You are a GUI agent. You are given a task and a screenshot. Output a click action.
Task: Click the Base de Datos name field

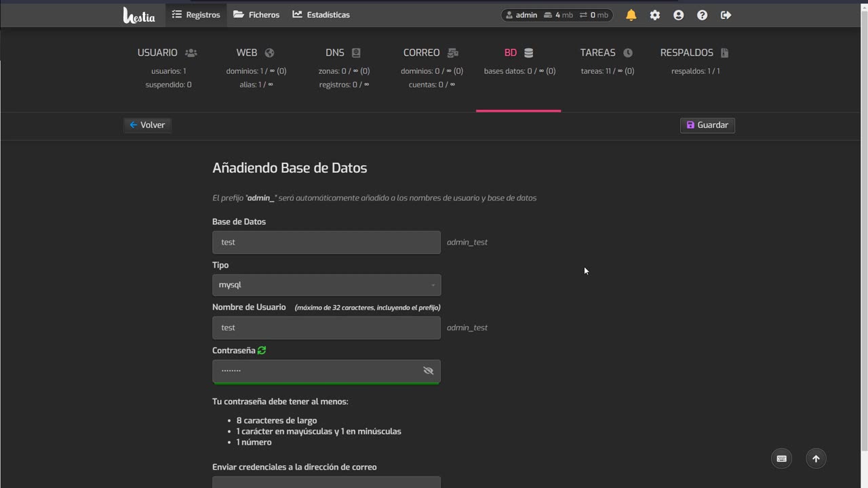326,242
